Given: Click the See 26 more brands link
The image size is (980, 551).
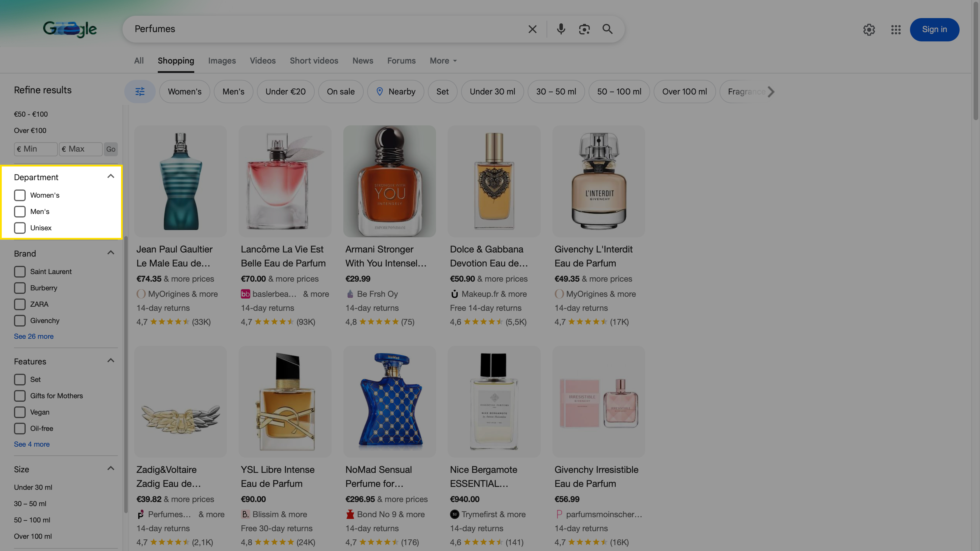Looking at the screenshot, I should (x=34, y=336).
